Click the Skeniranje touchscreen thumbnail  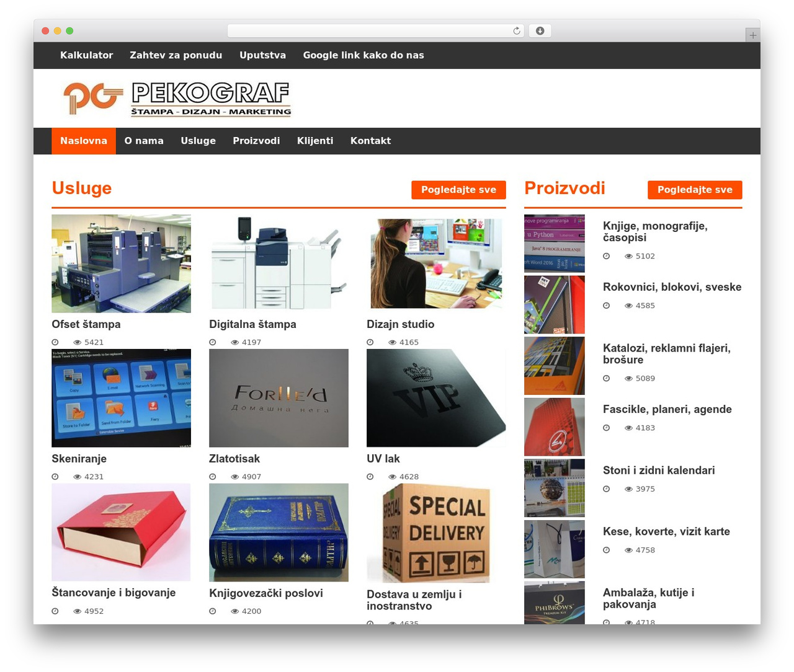click(121, 398)
